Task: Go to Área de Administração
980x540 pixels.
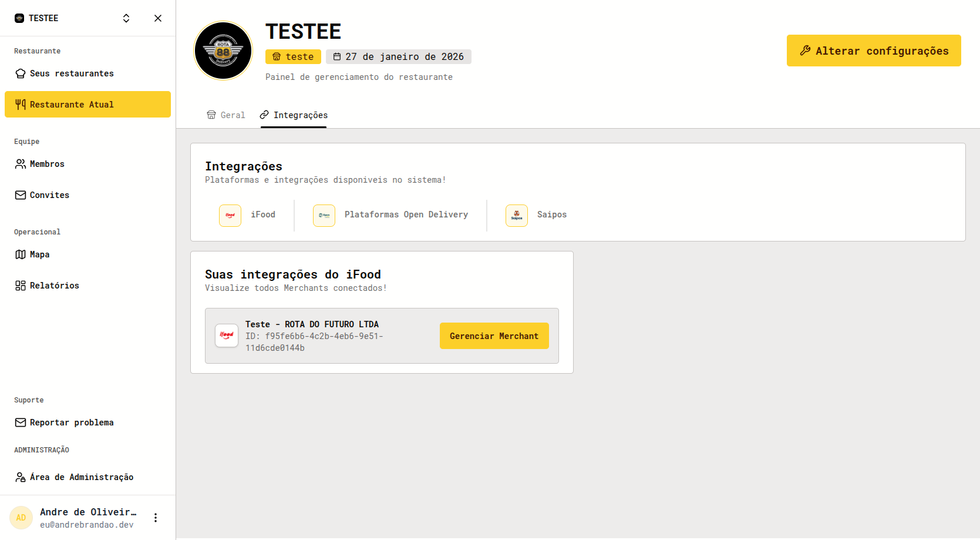Action: pyautogui.click(x=87, y=477)
